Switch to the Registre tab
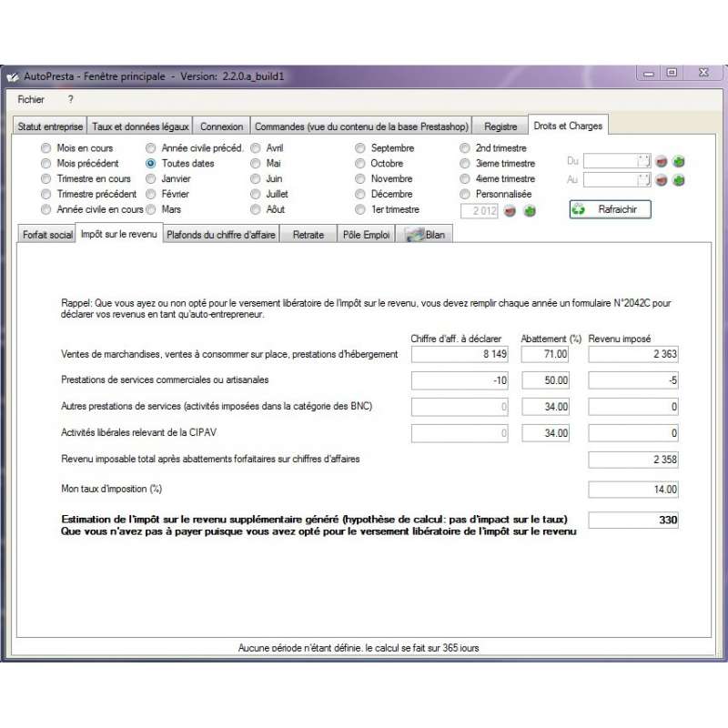Image resolution: width=728 pixels, height=728 pixels. (500, 126)
